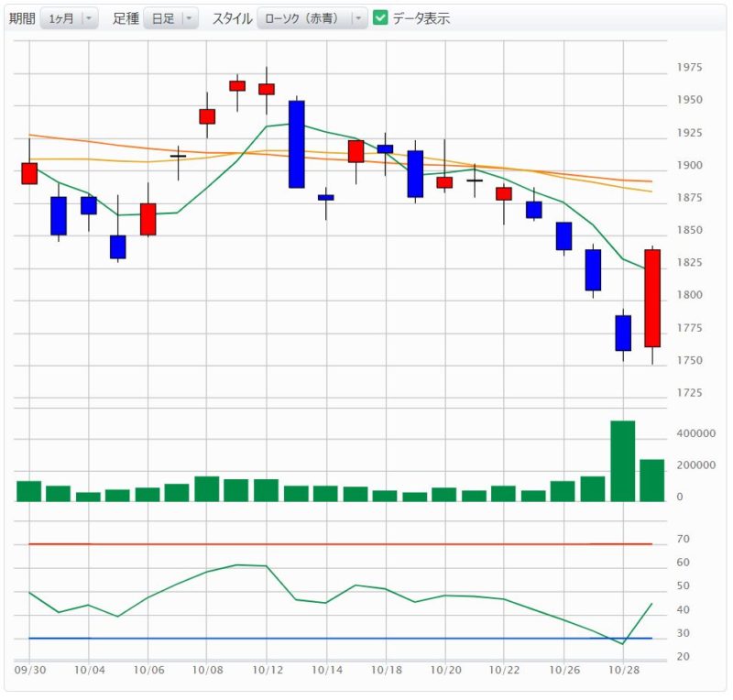Click the 10/04 date label

(89, 670)
